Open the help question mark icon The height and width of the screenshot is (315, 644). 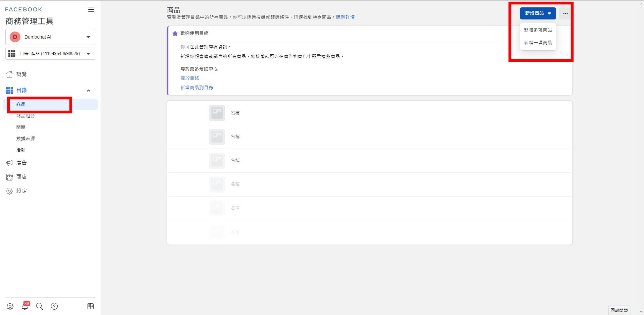coord(54,306)
